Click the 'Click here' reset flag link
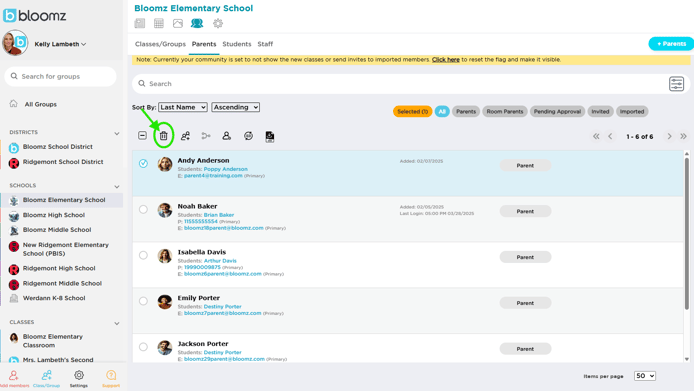The width and height of the screenshot is (694, 391). [445, 59]
